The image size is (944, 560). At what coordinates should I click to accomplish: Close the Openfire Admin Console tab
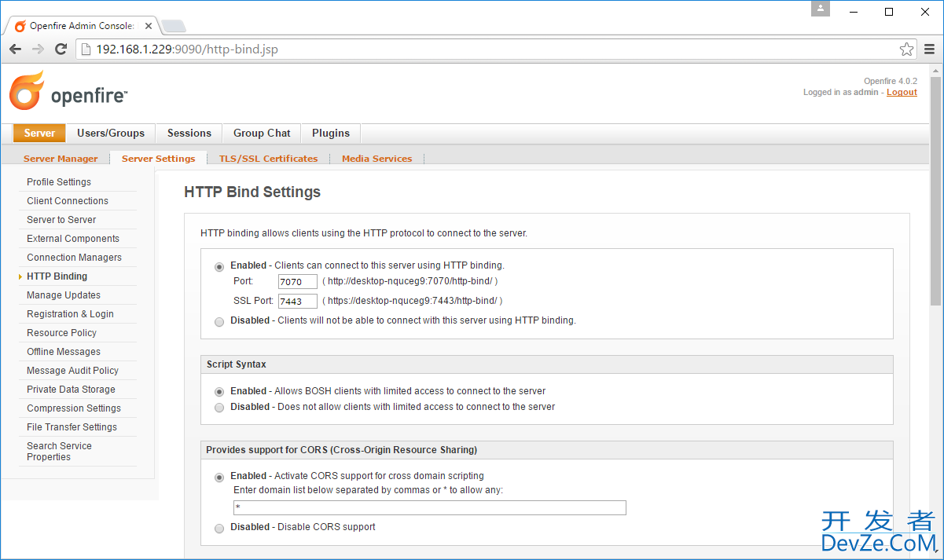click(x=149, y=26)
